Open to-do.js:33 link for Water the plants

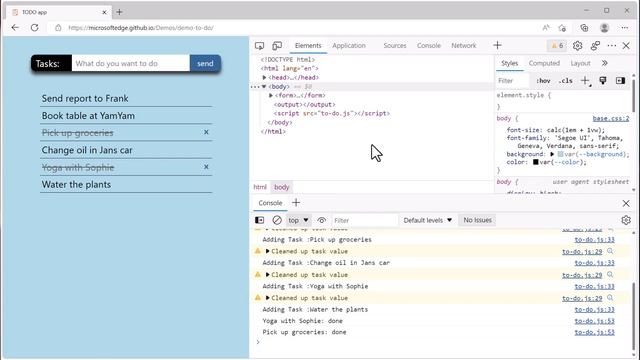[x=594, y=310]
